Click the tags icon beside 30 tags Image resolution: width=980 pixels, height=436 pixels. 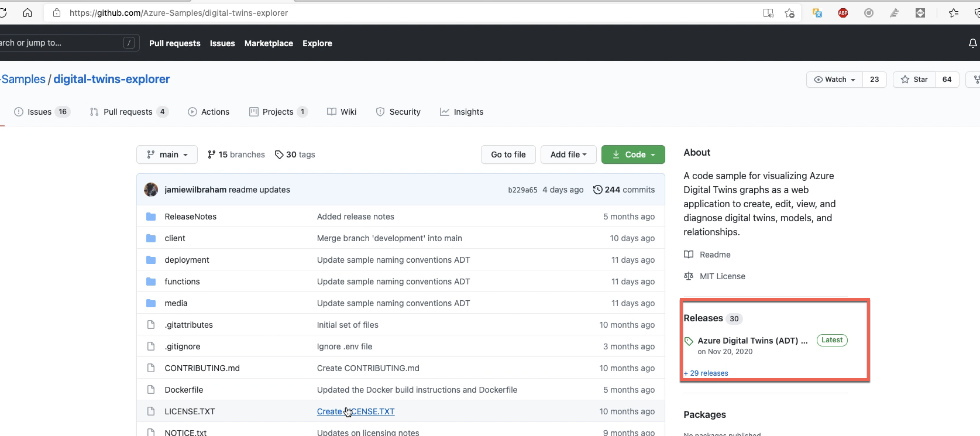coord(279,155)
